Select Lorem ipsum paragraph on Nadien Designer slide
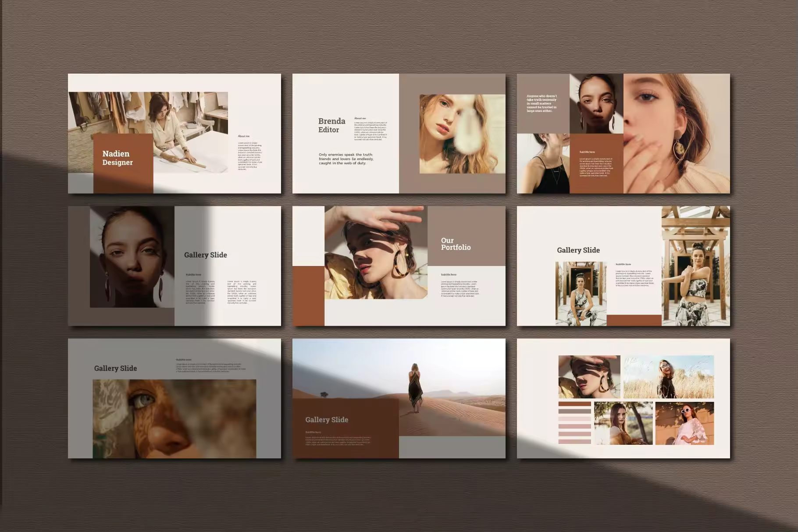Screen dimensions: 798x532 tap(250, 156)
